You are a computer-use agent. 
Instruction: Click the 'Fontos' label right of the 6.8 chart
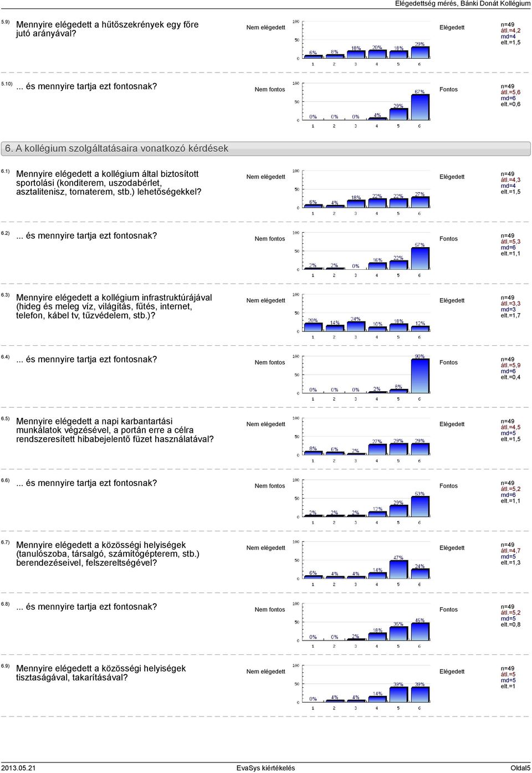point(448,610)
